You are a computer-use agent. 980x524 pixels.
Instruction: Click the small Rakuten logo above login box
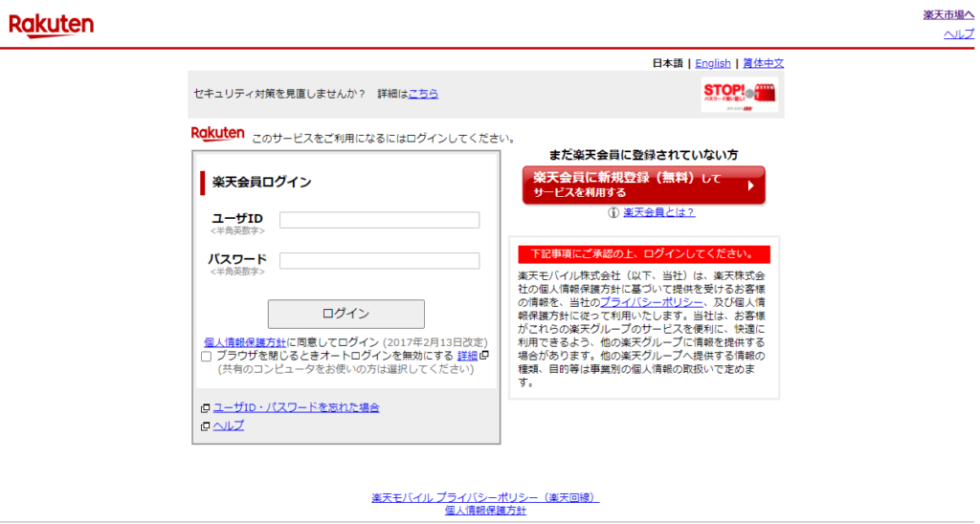[217, 134]
